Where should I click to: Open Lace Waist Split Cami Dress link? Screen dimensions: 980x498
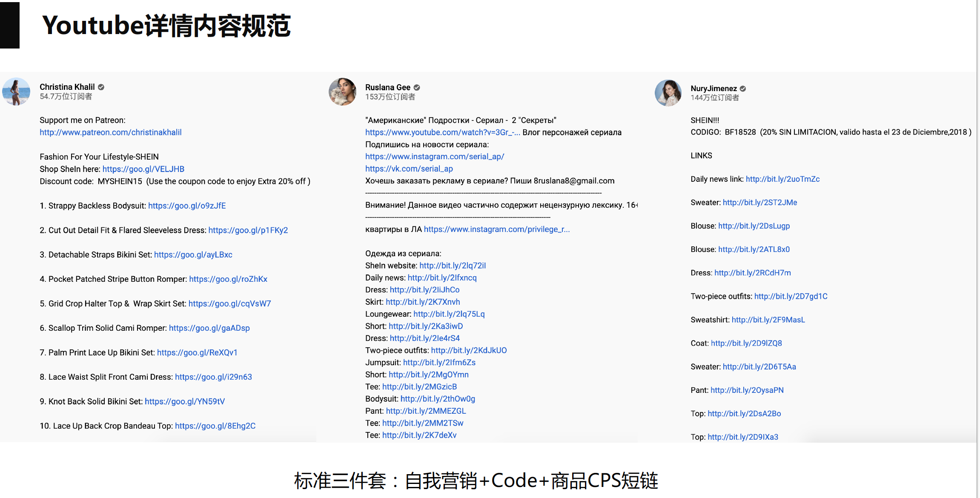pyautogui.click(x=213, y=377)
